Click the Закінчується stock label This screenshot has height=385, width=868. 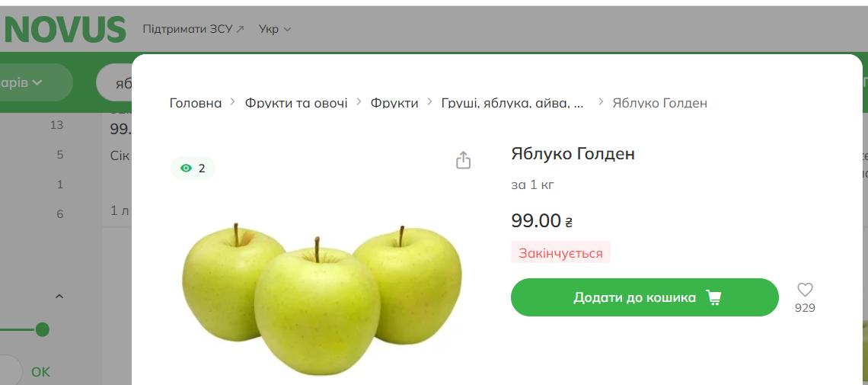pyautogui.click(x=560, y=253)
